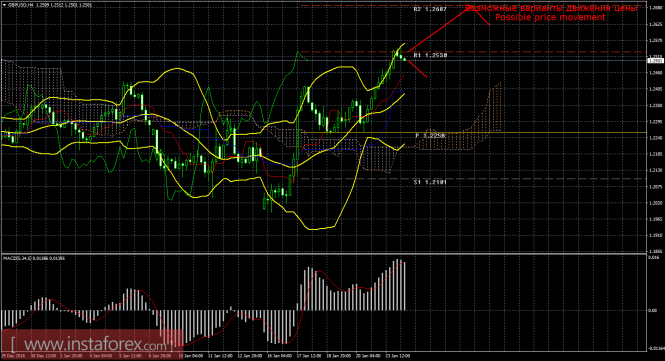Click the 0.00 level on MACD scale
This screenshot has height=361, width=665.
(653, 311)
